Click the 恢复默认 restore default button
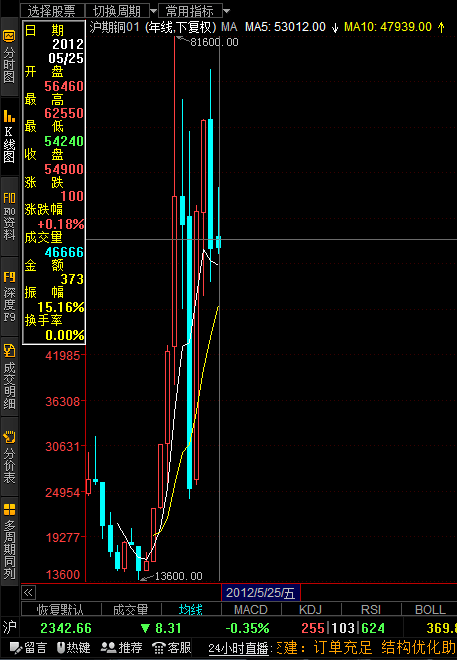Screen dimensions: 457x660 point(61,609)
